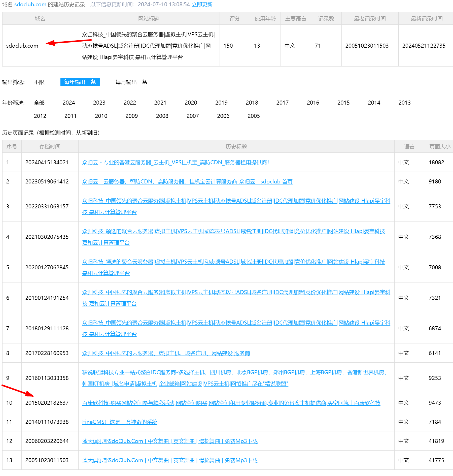Choose 全部 in the year filter
Viewport: 453px width, 476px height.
click(x=39, y=103)
